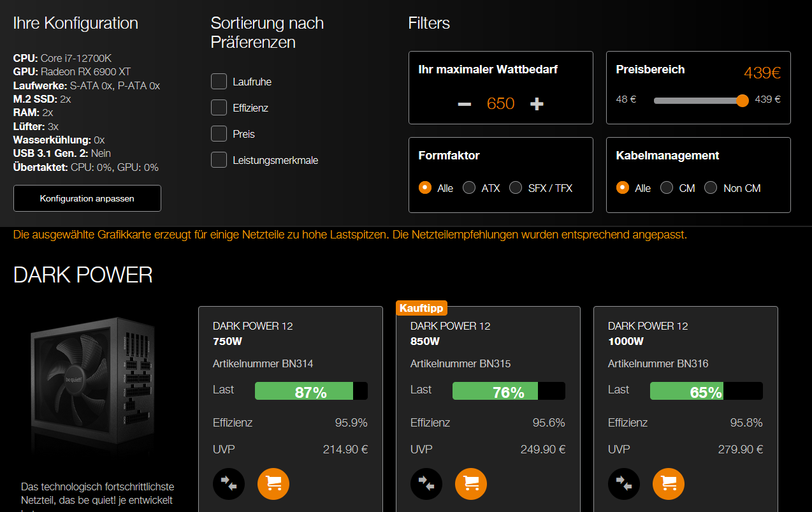
Task: Click the 76% load bar
Action: coord(509,391)
